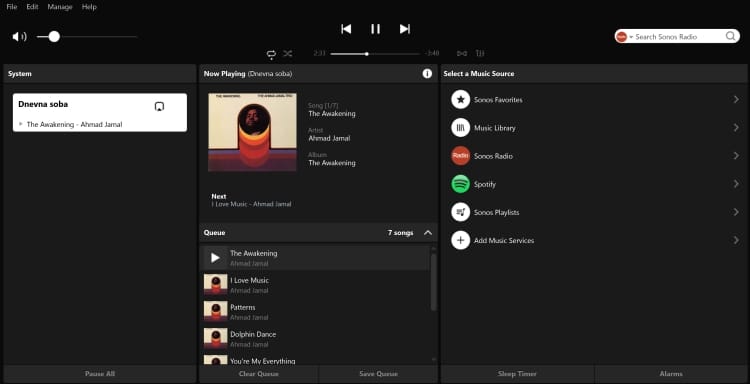
Task: Skip to the previous track
Action: click(x=346, y=29)
